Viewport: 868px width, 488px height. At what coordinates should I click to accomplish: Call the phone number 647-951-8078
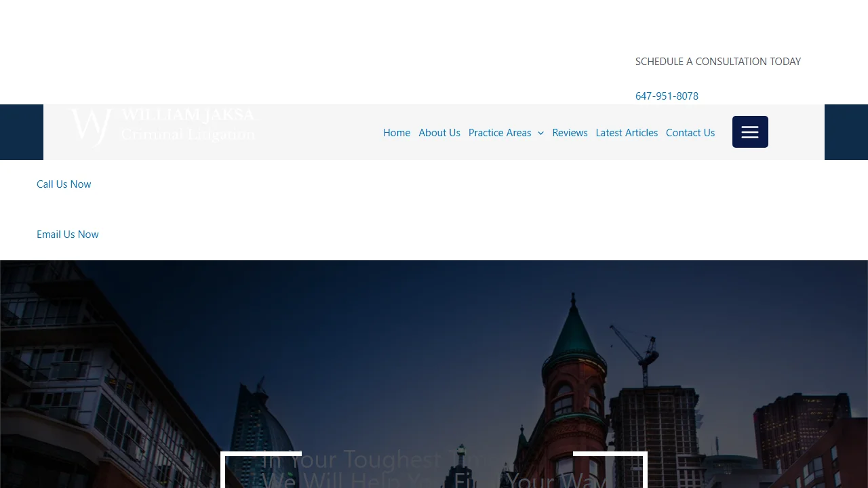point(667,96)
